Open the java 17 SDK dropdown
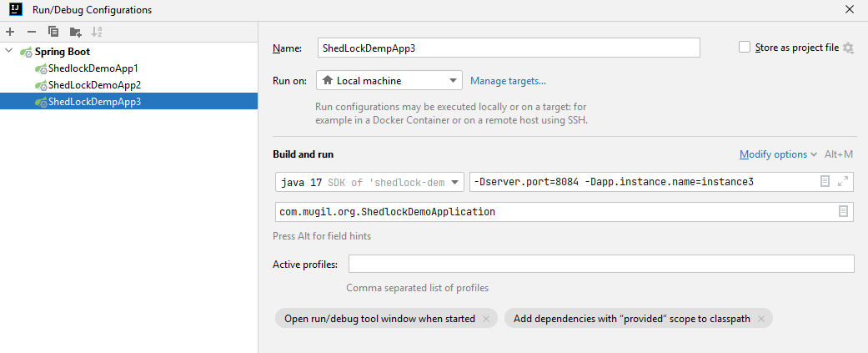 [x=369, y=182]
